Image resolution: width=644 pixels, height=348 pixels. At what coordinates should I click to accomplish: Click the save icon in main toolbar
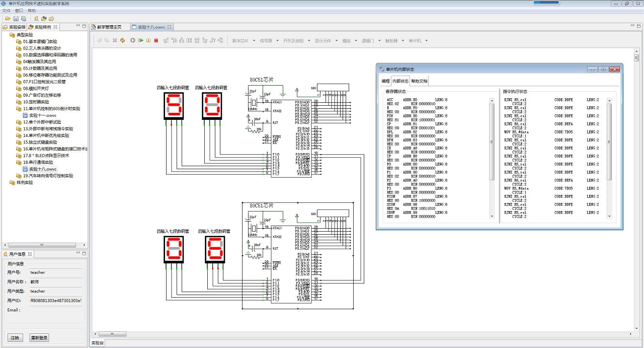click(16, 19)
